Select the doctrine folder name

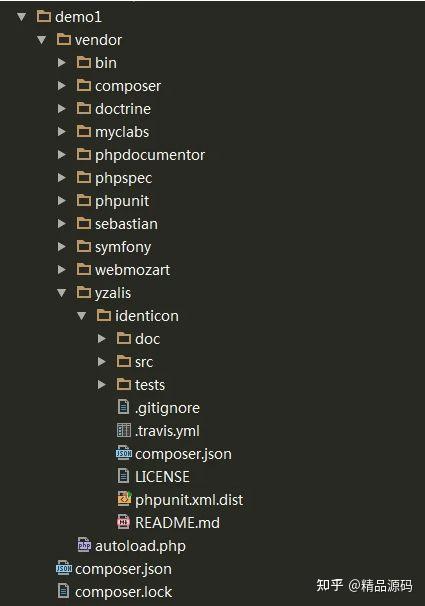(x=123, y=109)
